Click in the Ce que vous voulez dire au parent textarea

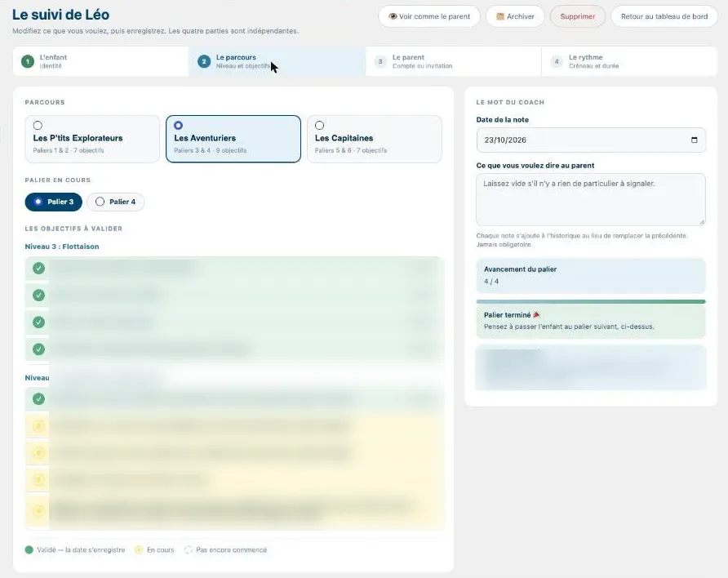(591, 200)
